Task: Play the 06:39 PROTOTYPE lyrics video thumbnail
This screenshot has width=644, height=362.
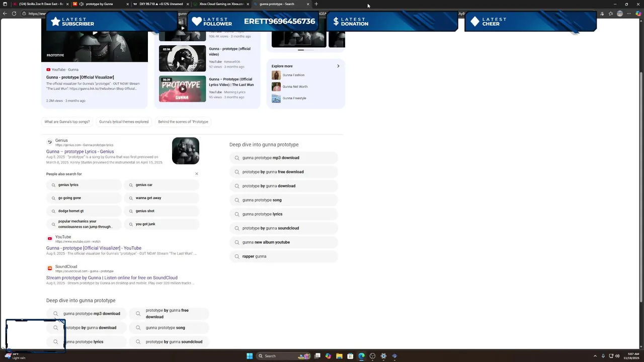Action: pyautogui.click(x=182, y=88)
